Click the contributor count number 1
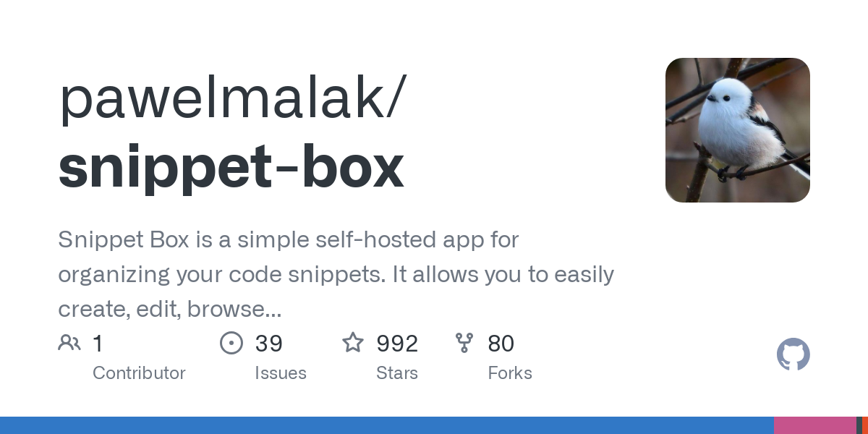The height and width of the screenshot is (434, 868). coord(98,344)
